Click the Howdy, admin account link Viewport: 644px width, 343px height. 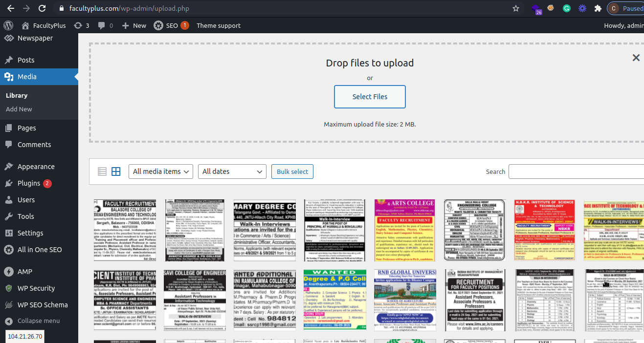623,25
